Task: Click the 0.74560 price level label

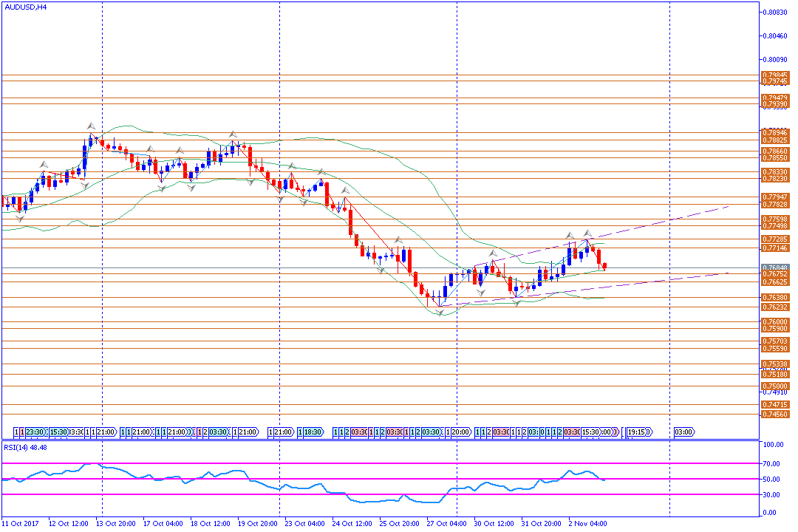Action: point(775,415)
